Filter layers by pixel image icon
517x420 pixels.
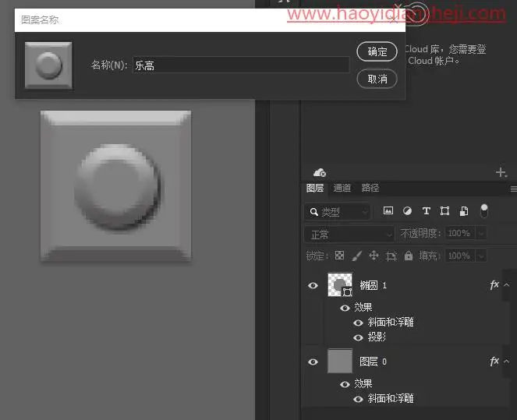(x=388, y=210)
